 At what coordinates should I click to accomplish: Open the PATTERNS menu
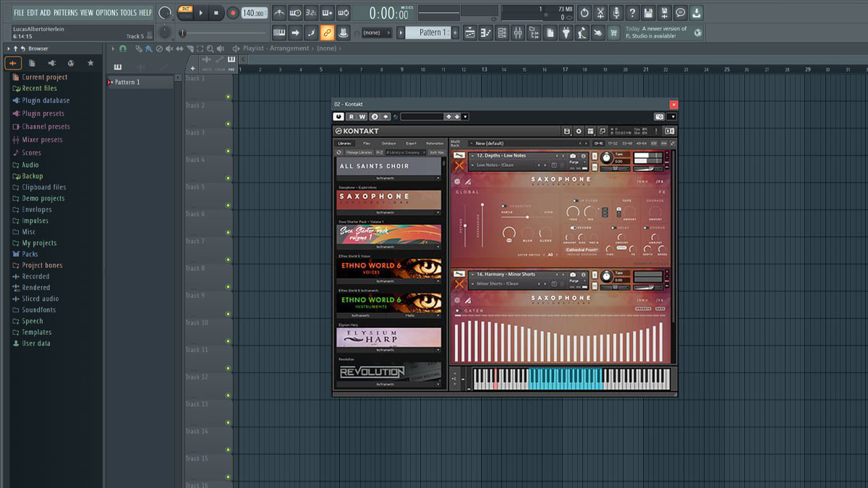coord(65,12)
